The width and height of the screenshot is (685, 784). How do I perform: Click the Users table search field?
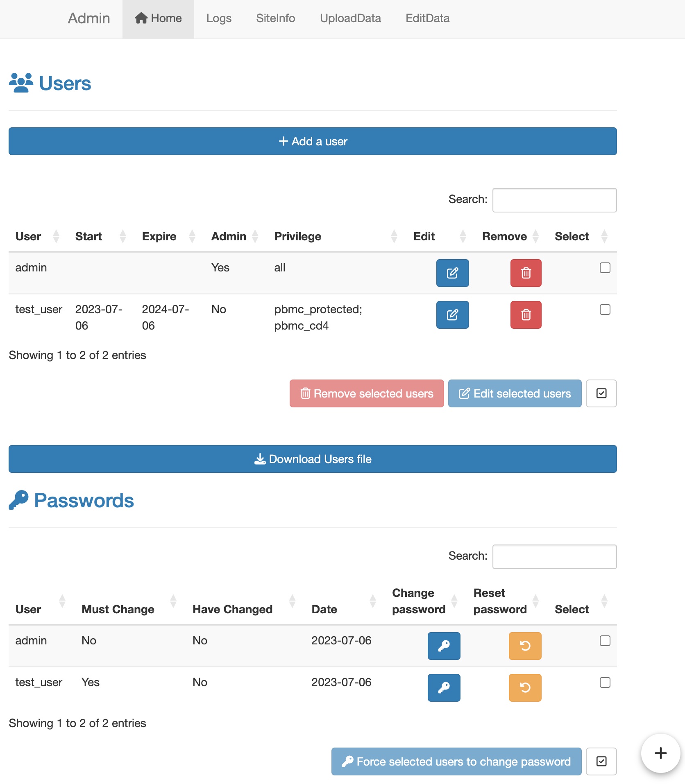pyautogui.click(x=554, y=200)
